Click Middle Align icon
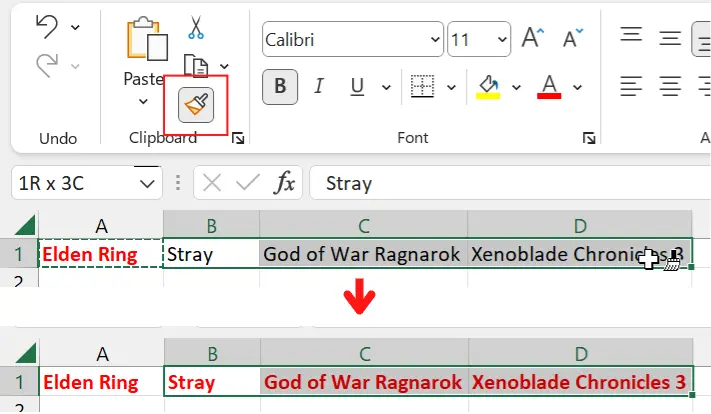 tap(670, 38)
